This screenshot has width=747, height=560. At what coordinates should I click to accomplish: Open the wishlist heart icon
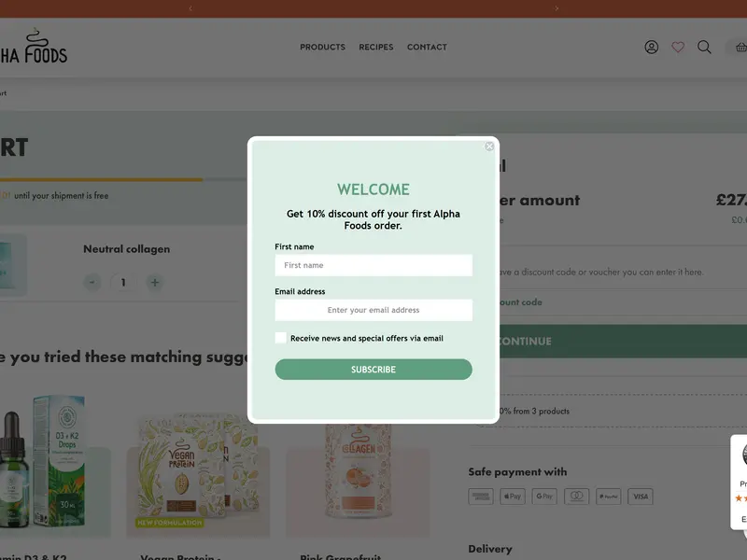point(678,47)
